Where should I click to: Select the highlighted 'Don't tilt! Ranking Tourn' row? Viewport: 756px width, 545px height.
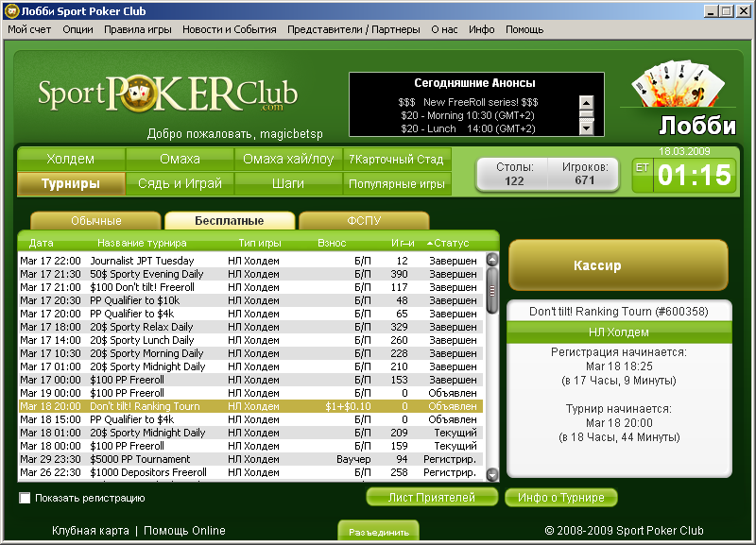coord(250,406)
